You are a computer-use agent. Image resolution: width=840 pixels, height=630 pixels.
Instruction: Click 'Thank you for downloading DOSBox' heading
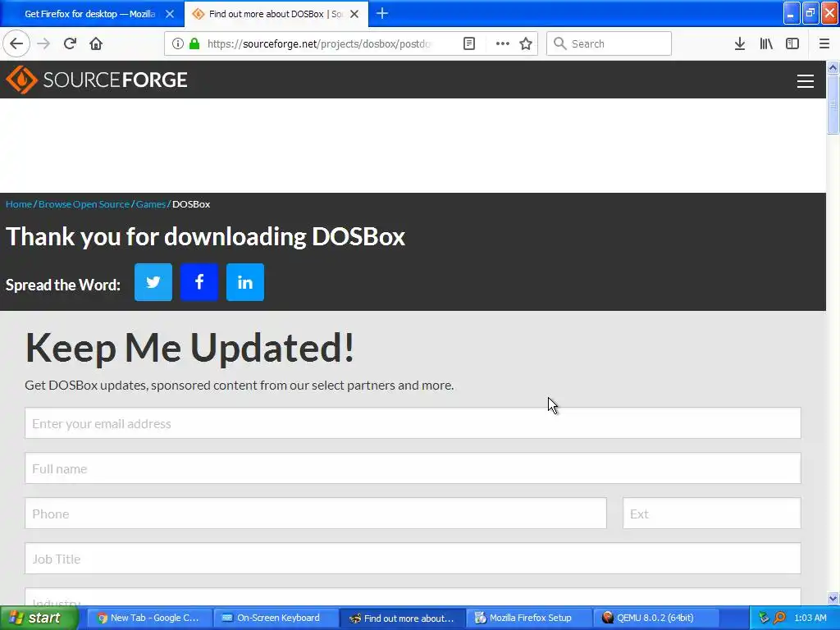pos(205,237)
